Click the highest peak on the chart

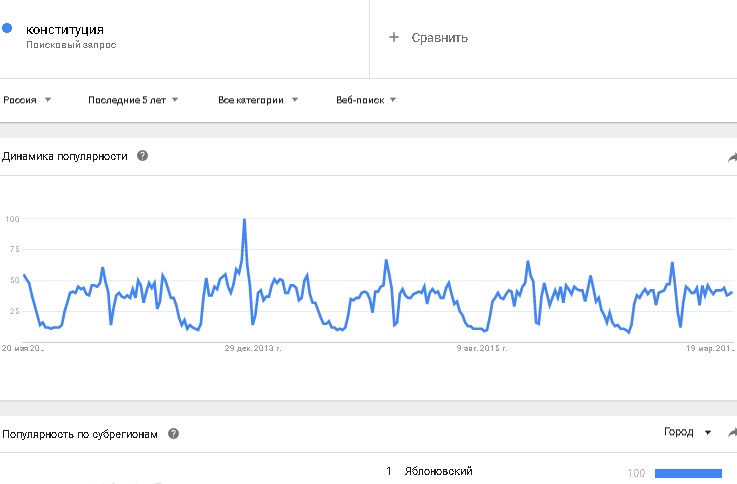click(x=244, y=220)
